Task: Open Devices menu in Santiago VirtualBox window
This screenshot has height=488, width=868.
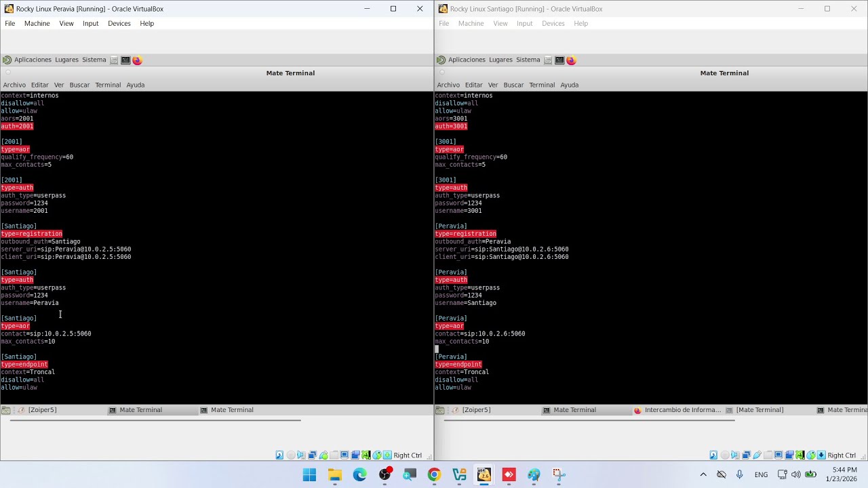Action: [x=553, y=23]
